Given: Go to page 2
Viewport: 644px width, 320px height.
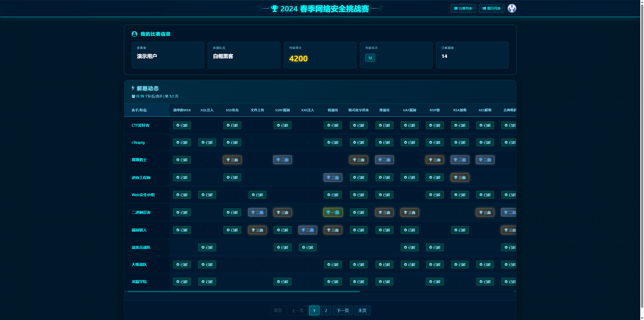Looking at the screenshot, I should [x=326, y=310].
